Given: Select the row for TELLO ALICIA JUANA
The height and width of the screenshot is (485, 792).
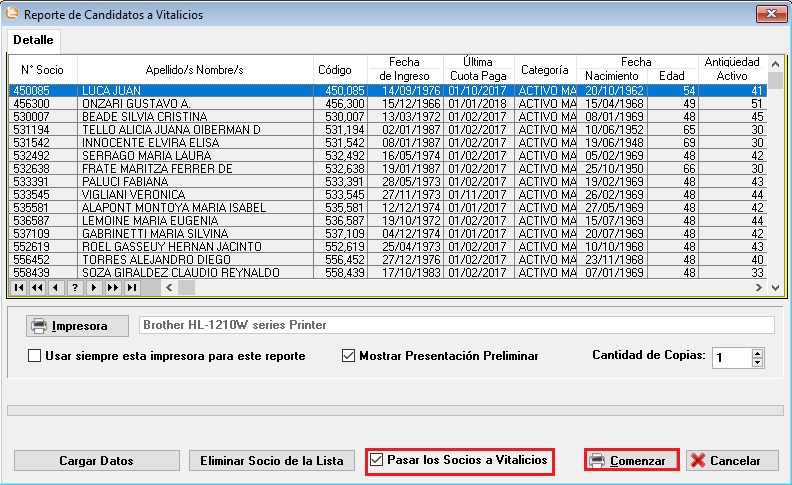Looking at the screenshot, I should 170,130.
